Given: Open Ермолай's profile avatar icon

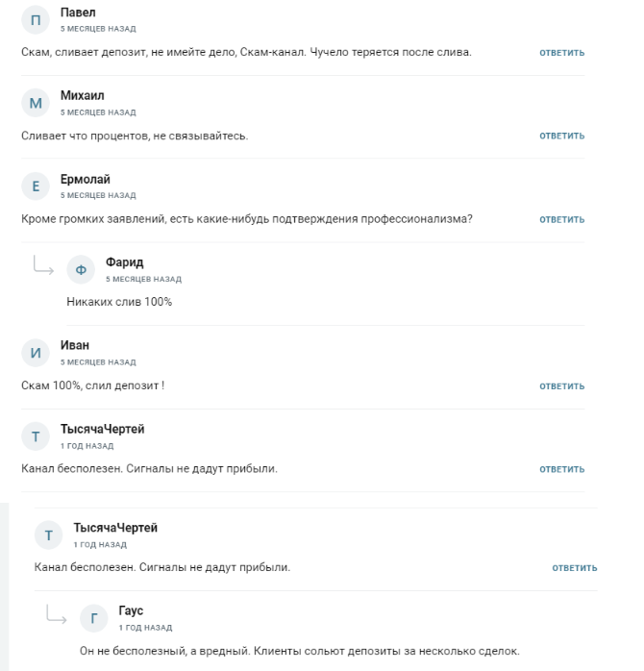Looking at the screenshot, I should tap(36, 186).
